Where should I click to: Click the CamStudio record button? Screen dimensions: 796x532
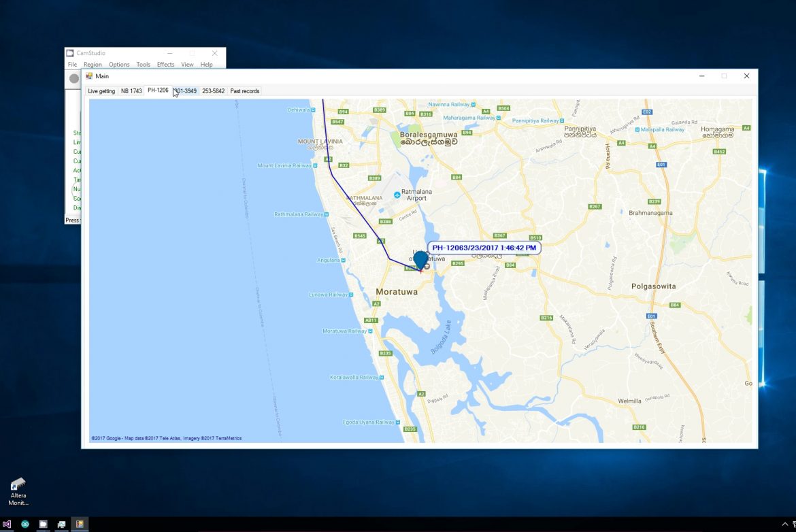click(74, 79)
